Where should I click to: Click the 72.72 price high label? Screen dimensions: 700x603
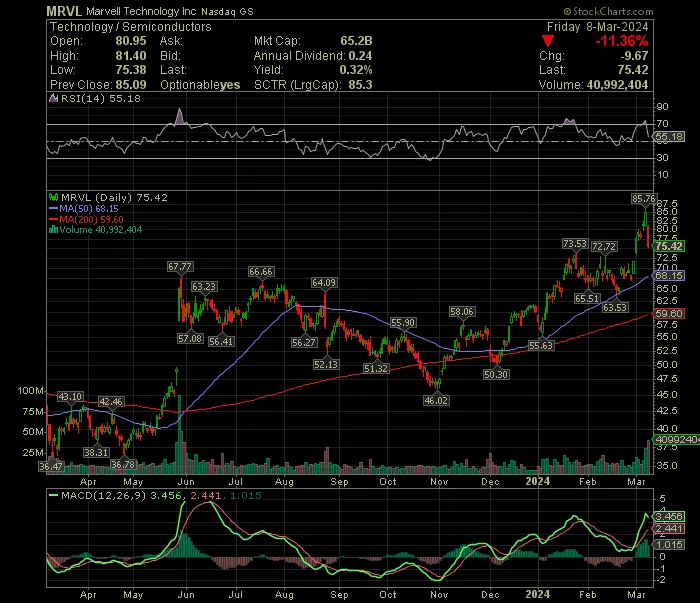pos(604,246)
